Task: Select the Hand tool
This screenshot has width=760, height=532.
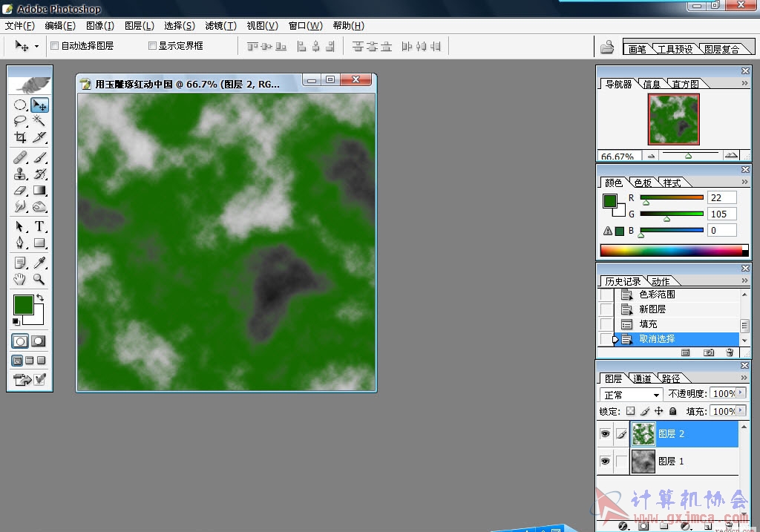Action: [20, 279]
